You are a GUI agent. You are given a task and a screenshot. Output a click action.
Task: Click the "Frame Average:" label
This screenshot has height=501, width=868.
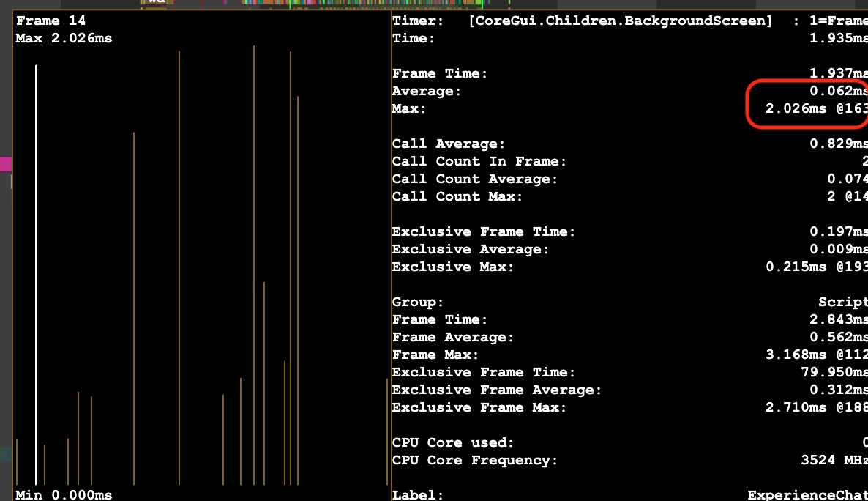tap(453, 338)
